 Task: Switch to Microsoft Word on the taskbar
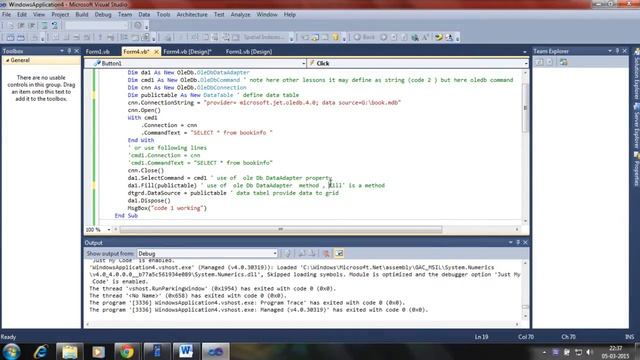[186, 351]
